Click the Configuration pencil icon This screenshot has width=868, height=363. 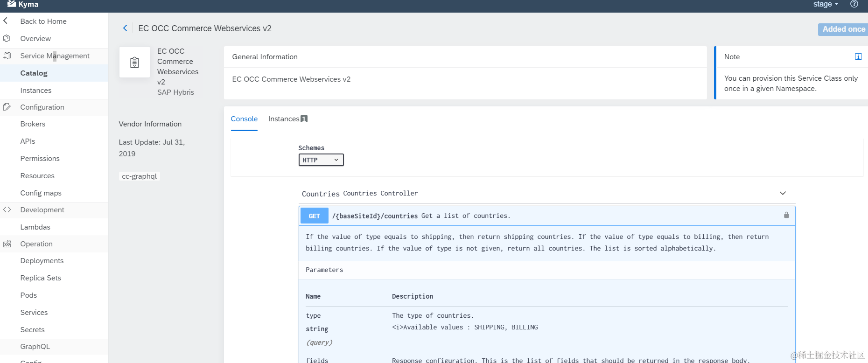point(7,107)
